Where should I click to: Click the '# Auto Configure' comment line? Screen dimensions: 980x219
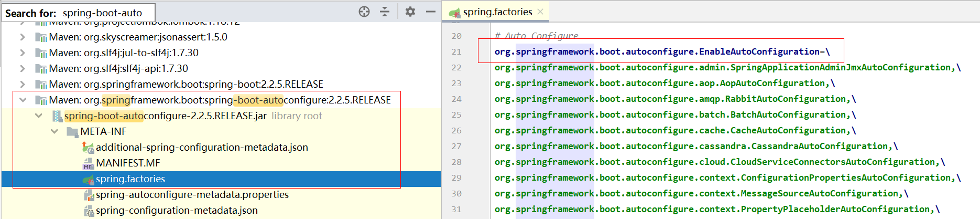coord(536,36)
